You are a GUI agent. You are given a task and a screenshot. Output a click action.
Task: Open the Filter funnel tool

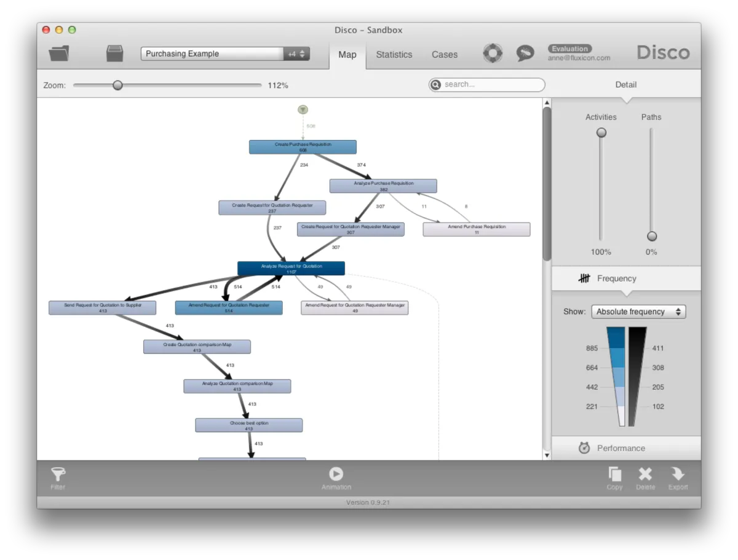point(58,474)
